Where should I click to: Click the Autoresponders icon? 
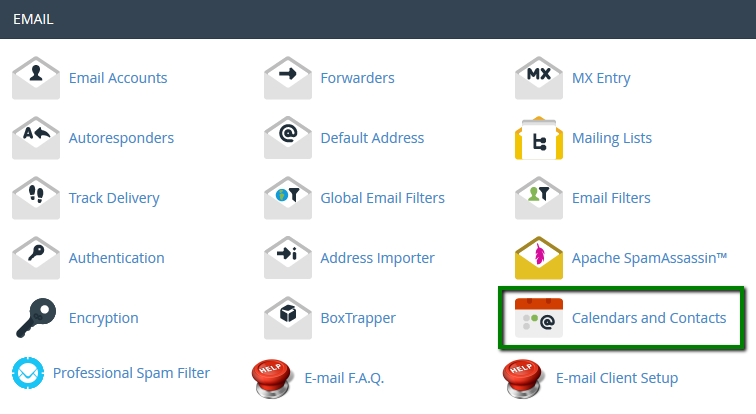pyautogui.click(x=36, y=138)
